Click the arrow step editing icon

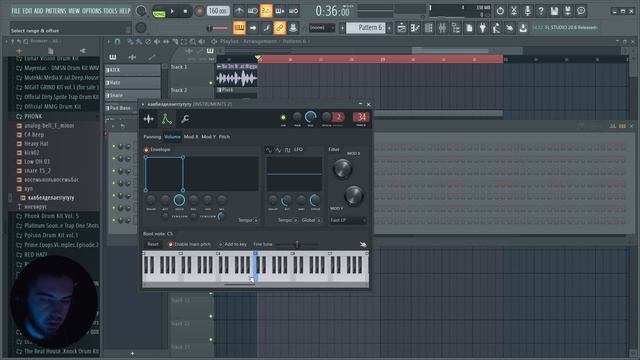pos(253,28)
